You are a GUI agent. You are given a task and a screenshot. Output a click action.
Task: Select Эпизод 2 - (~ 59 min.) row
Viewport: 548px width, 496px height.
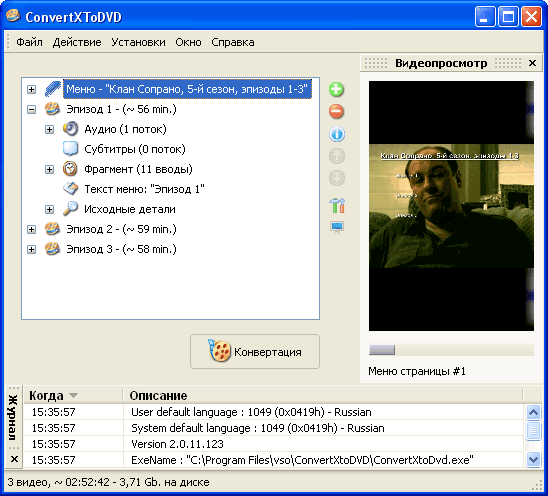121,229
